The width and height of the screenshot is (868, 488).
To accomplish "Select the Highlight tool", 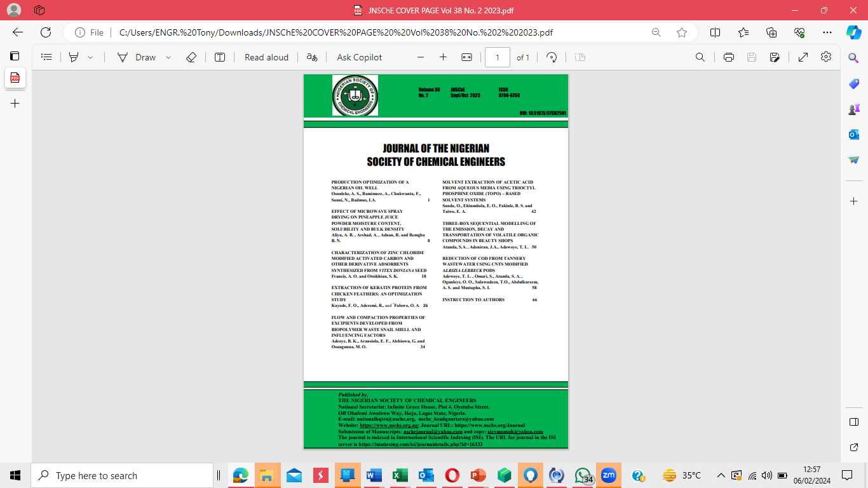I will click(x=74, y=57).
